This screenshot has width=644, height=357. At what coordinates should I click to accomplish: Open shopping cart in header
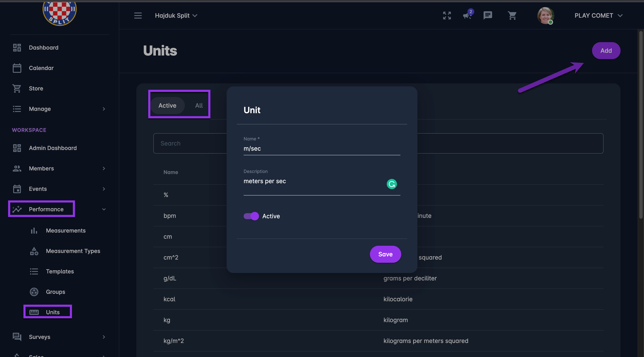[x=512, y=16]
